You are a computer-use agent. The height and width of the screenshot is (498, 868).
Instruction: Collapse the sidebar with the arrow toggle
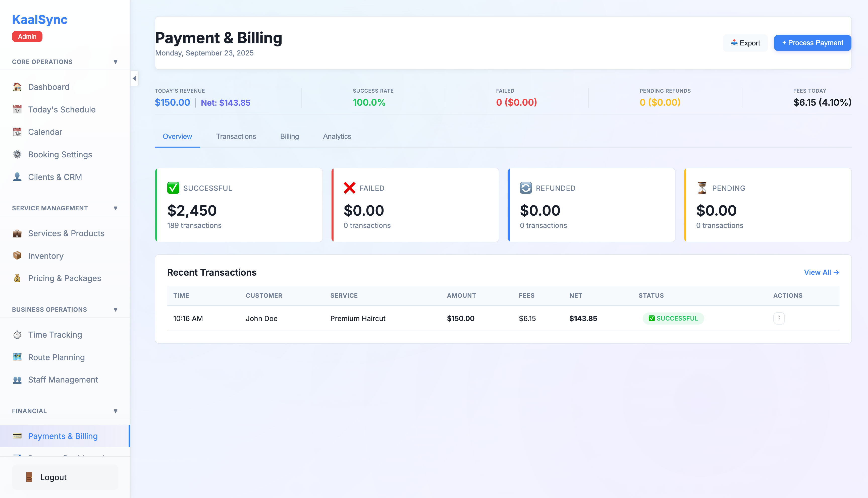pos(134,78)
